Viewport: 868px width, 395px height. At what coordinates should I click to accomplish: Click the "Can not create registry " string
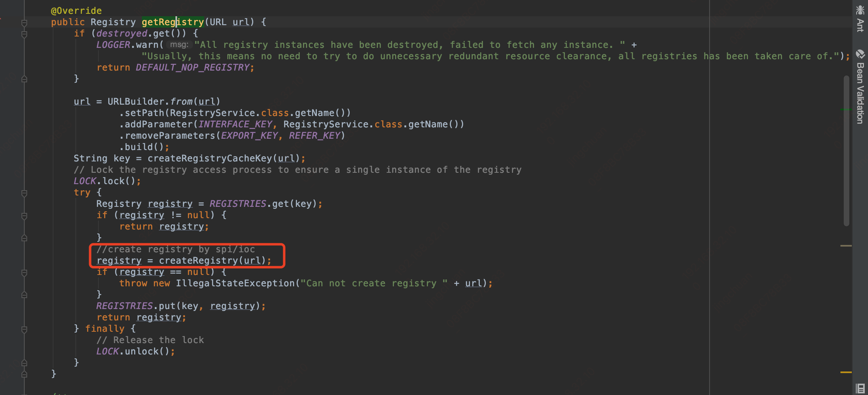374,283
